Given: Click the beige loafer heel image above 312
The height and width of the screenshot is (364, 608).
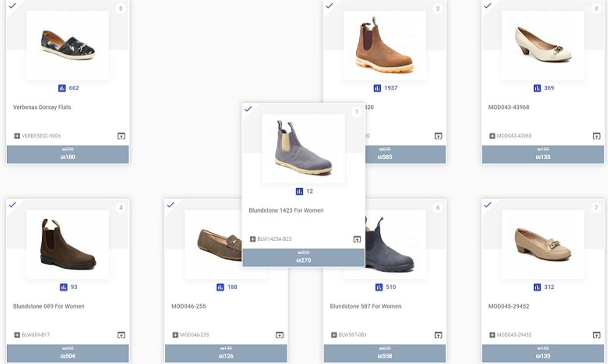Looking at the screenshot, I should [x=543, y=244].
